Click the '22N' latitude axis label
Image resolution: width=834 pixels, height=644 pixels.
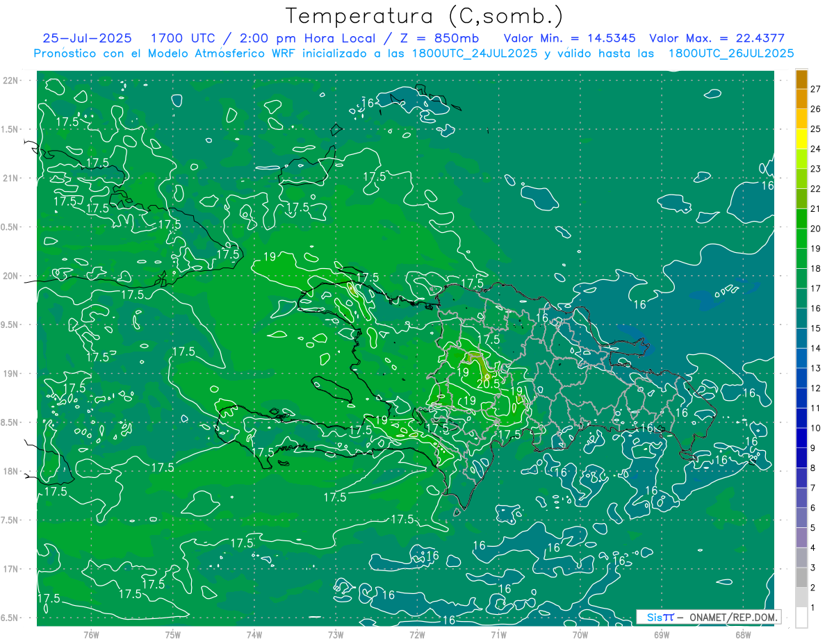[10, 81]
